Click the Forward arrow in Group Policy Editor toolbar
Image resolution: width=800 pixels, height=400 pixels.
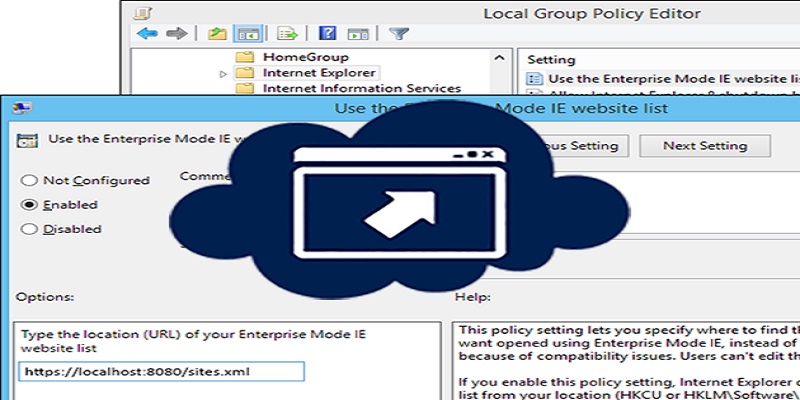[x=177, y=34]
